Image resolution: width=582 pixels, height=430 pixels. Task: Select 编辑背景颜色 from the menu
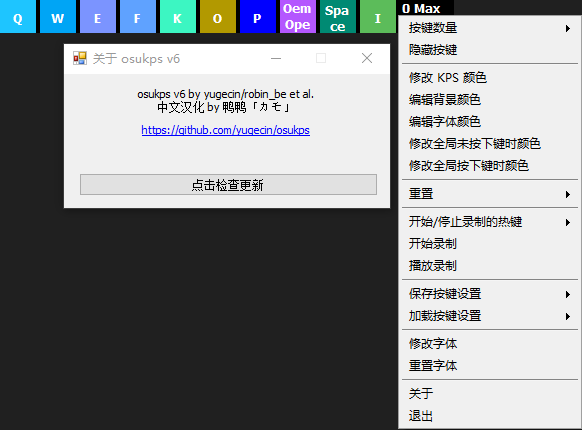pos(490,100)
